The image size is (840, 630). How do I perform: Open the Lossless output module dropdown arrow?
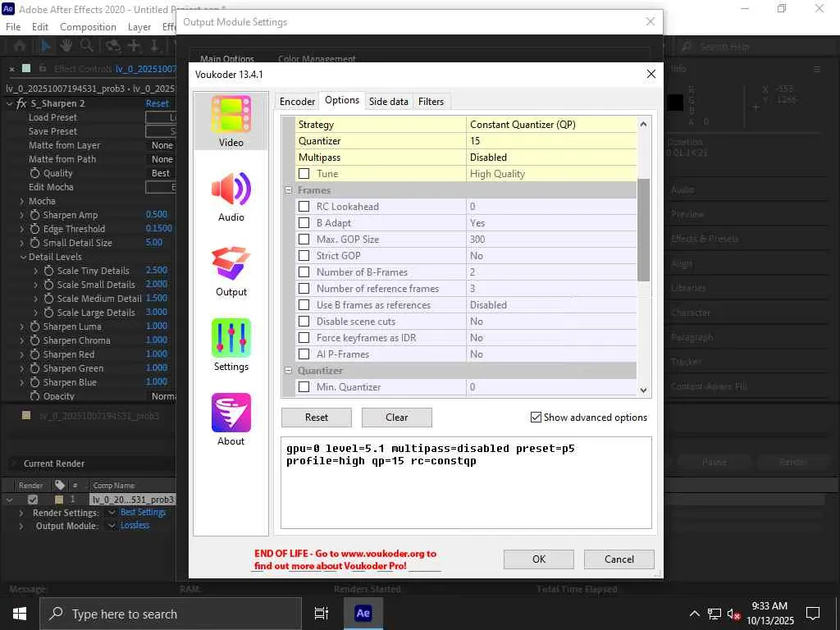point(112,526)
